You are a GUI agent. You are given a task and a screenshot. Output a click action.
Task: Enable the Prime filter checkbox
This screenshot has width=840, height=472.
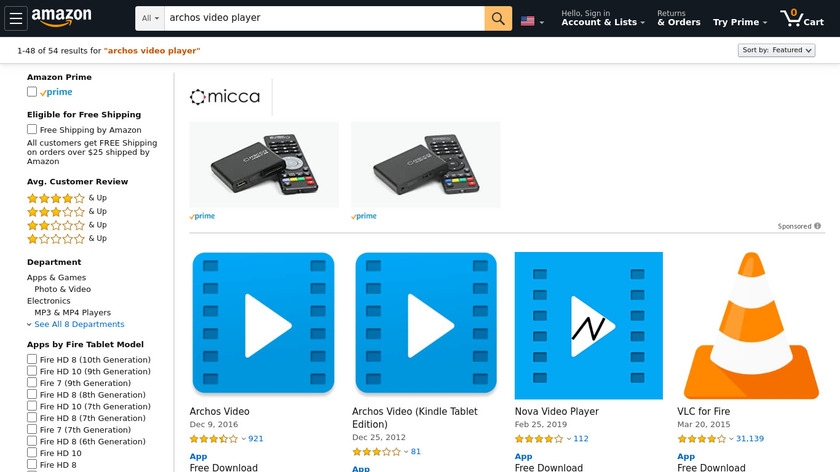pos(32,92)
